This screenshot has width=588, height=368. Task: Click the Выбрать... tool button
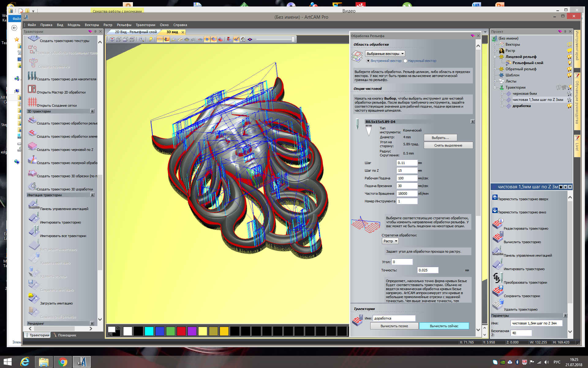tap(440, 138)
